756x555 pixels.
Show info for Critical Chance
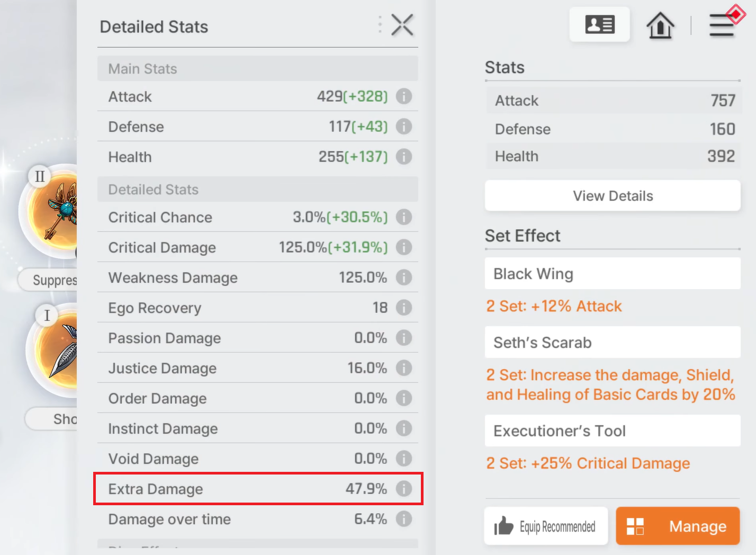click(x=404, y=217)
